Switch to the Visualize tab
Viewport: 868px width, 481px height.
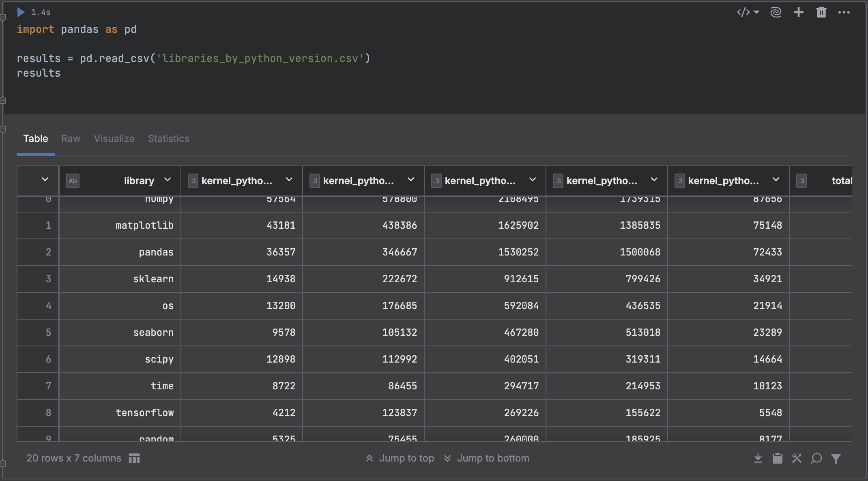[114, 139]
